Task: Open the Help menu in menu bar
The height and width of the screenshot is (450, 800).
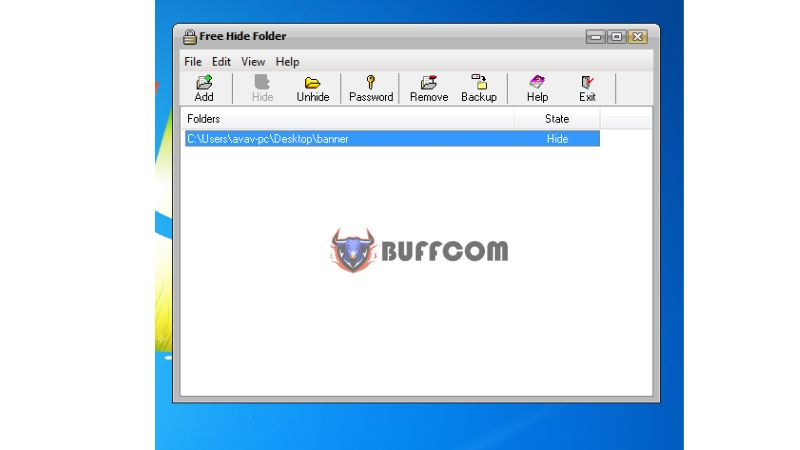Action: click(287, 62)
